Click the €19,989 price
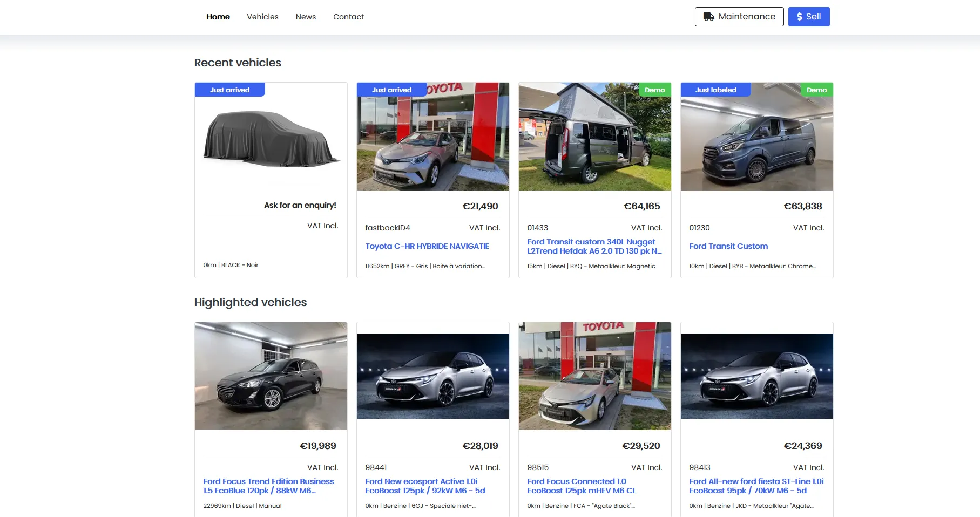 point(318,446)
